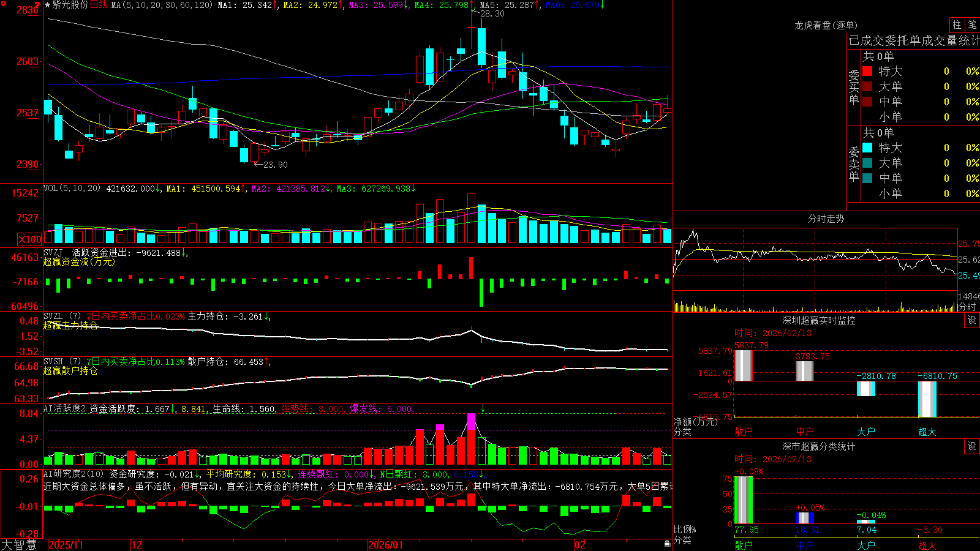Image resolution: width=980 pixels, height=551 pixels.
Task: Open VOL(5,10,20) indicator parameters
Action: pos(72,189)
